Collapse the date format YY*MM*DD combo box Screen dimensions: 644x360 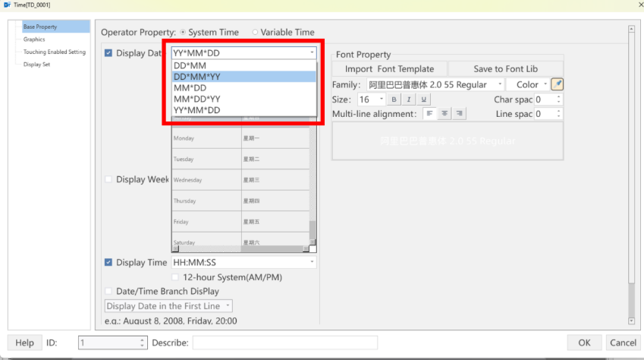(x=312, y=52)
